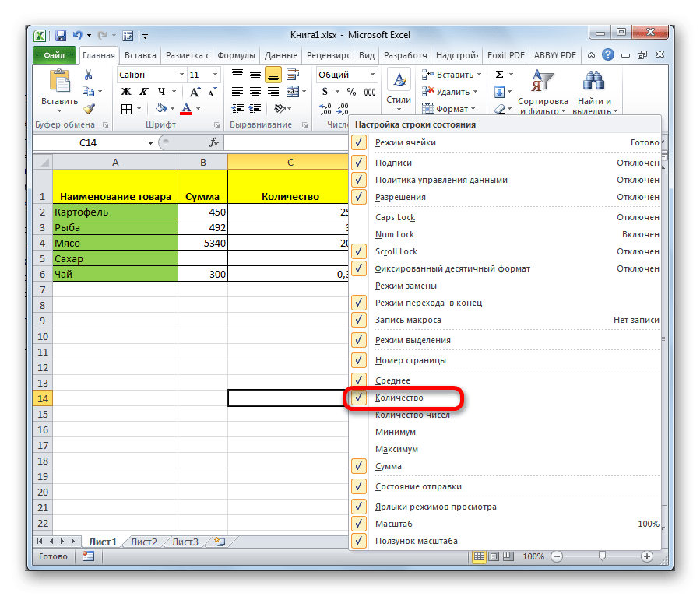Screen dimensions: 700x596
Task: Click the macro record status button
Action: click(89, 556)
